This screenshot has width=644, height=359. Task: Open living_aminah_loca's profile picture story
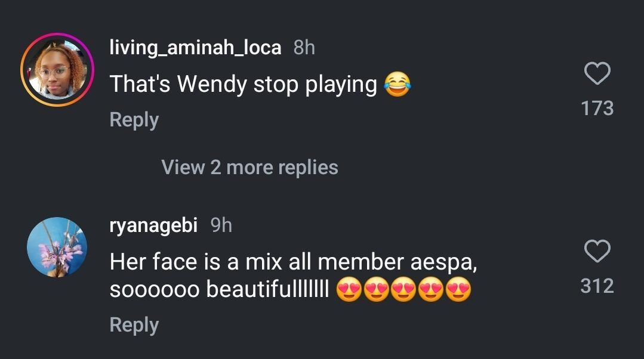tap(57, 70)
